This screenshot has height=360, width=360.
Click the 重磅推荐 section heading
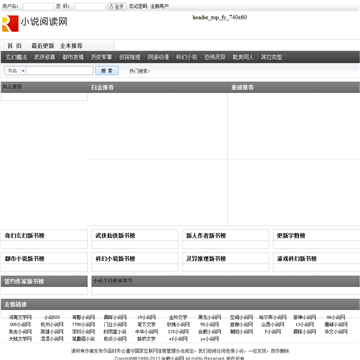pos(242,88)
